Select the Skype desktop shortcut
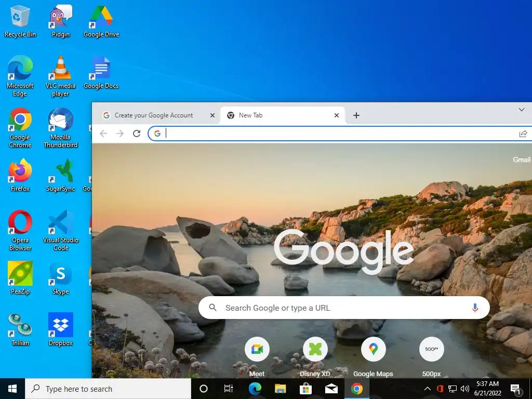The width and height of the screenshot is (532, 399). [x=60, y=278]
